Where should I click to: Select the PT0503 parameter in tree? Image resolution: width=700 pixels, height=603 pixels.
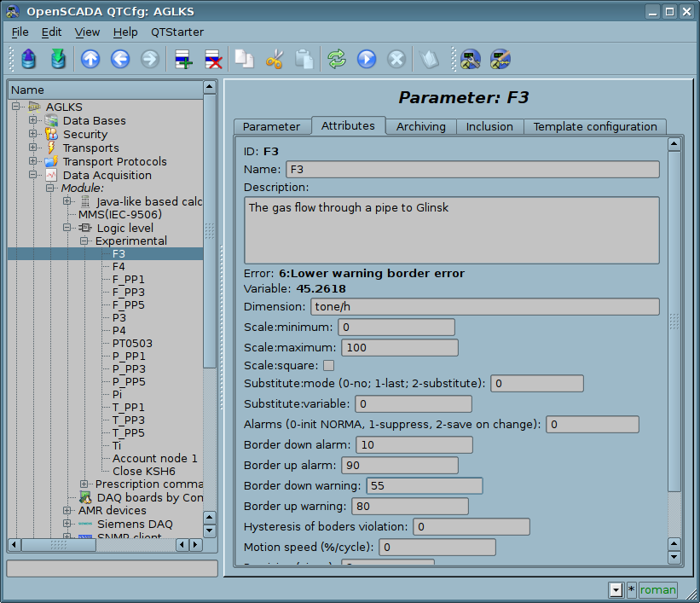point(133,344)
